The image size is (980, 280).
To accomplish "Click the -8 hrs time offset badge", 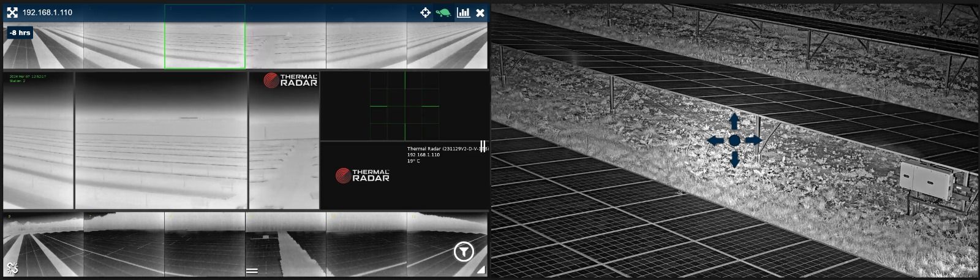I will tap(20, 32).
